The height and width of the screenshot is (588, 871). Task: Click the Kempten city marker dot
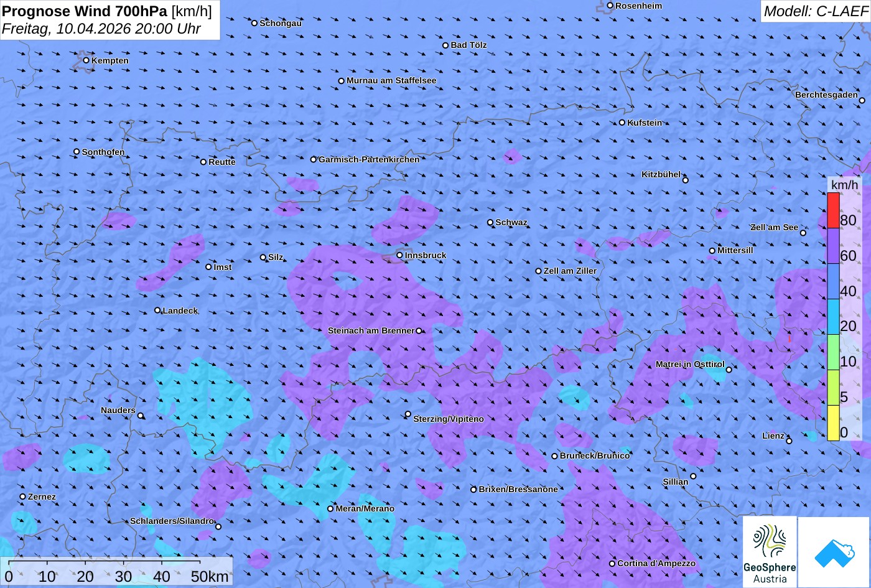click(x=86, y=60)
